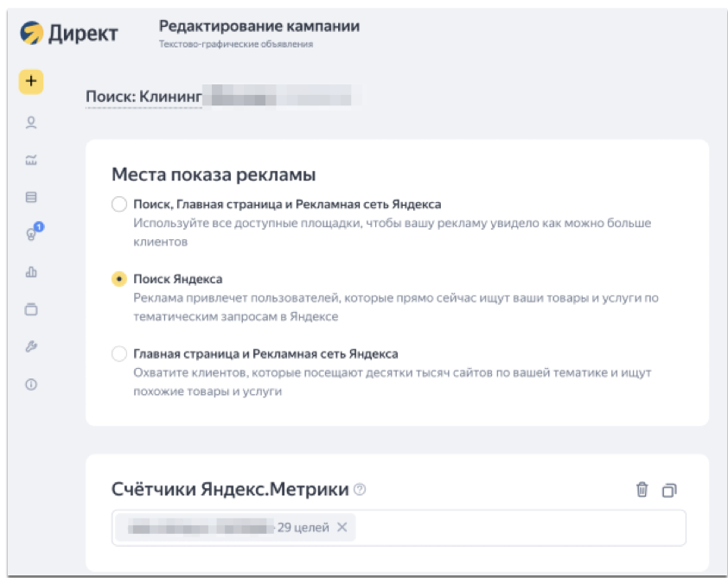Click the 29 целей text
Image resolution: width=728 pixels, height=578 pixels.
(x=303, y=527)
